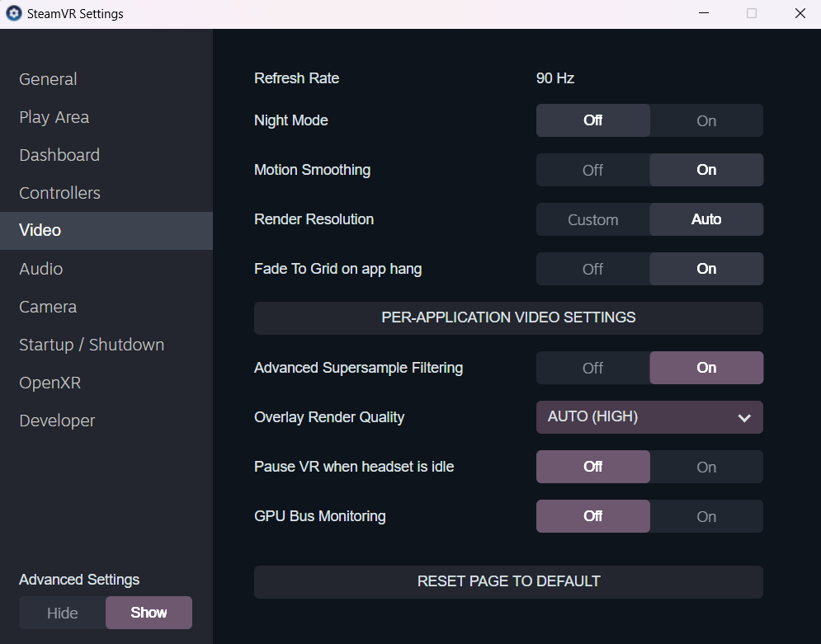The width and height of the screenshot is (821, 644).
Task: Select the Controllers section
Action: coord(59,193)
